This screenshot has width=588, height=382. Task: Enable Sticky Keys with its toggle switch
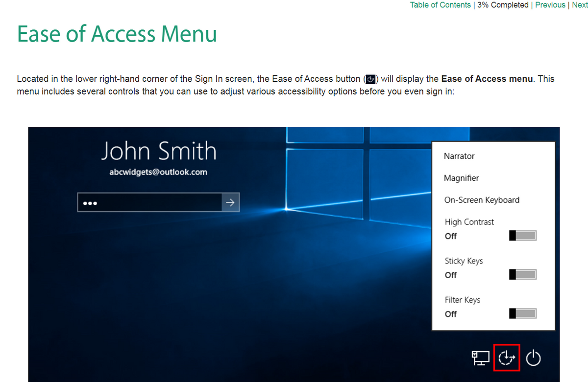tap(522, 274)
